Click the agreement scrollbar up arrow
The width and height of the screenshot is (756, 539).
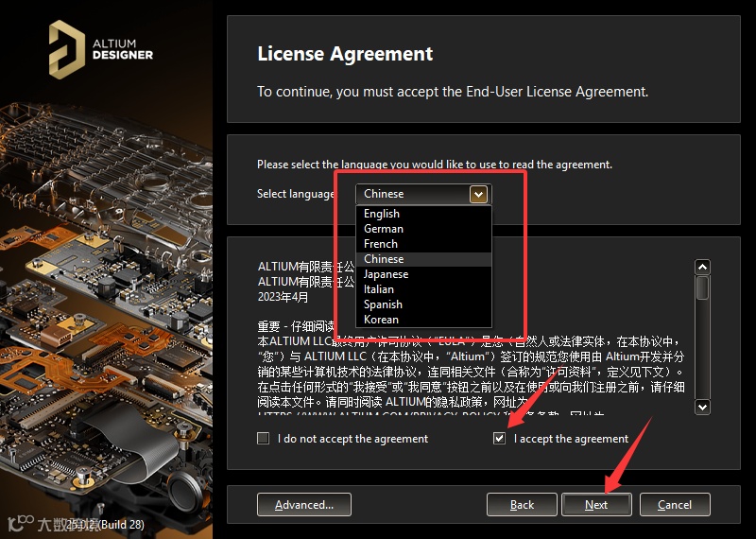click(702, 267)
